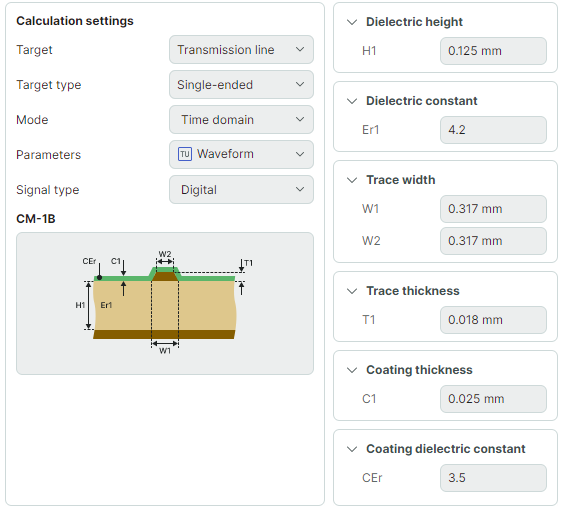Screen dimensions: 562x506
Task: Collapse the Dielectric constant section
Action: point(352,101)
